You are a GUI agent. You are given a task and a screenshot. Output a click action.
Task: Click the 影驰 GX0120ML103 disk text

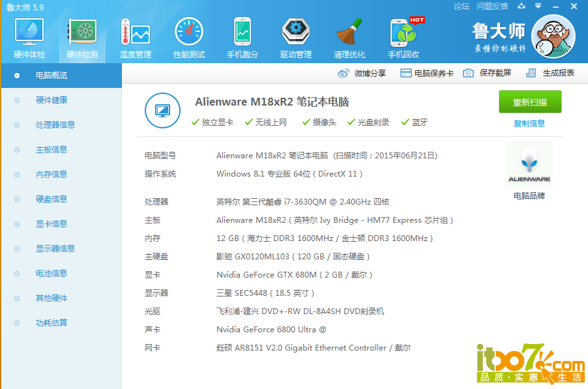(x=293, y=257)
